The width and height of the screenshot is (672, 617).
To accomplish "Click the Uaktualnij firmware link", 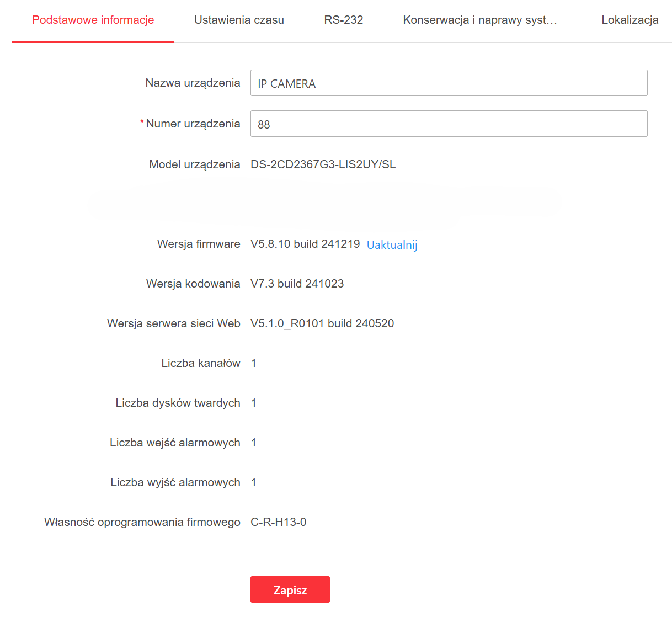I will 392,245.
